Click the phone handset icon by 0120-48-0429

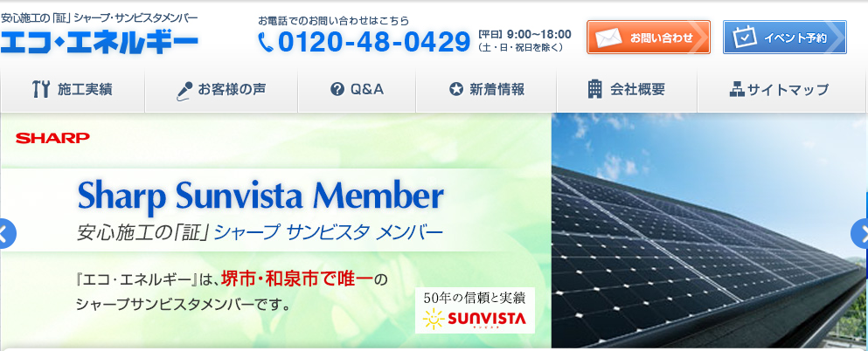click(267, 43)
